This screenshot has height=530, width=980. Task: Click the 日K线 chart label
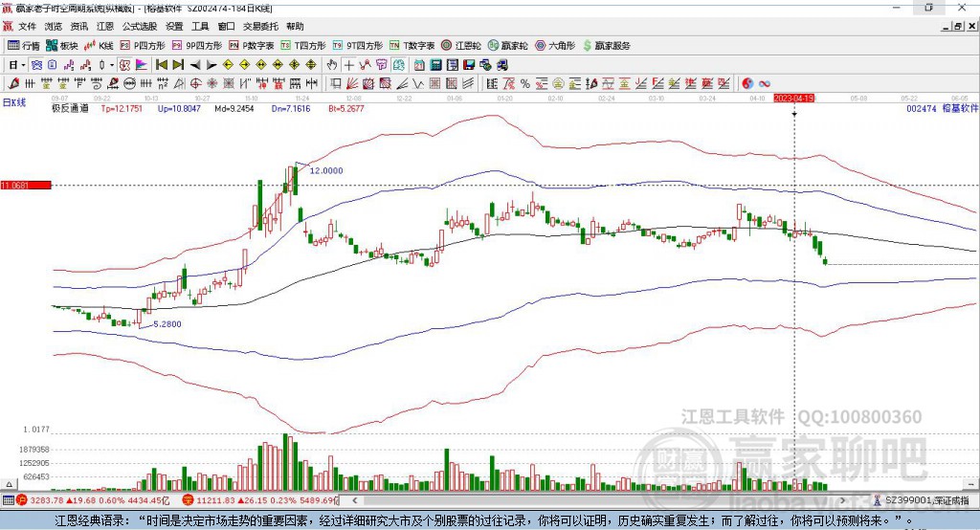(14, 102)
